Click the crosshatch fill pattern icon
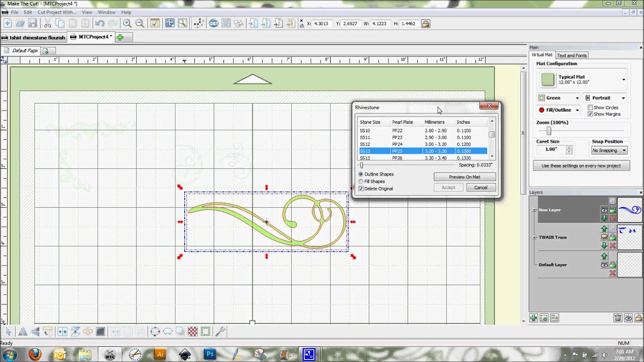The image size is (644, 362). tap(193, 331)
